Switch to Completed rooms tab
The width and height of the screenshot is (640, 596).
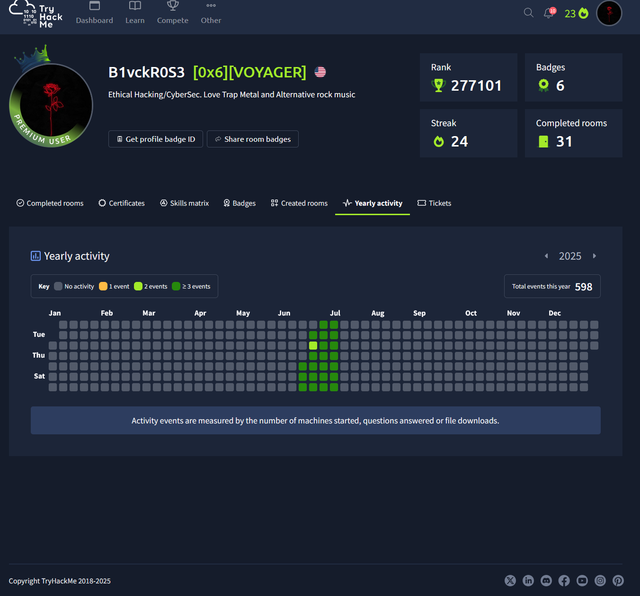50,203
